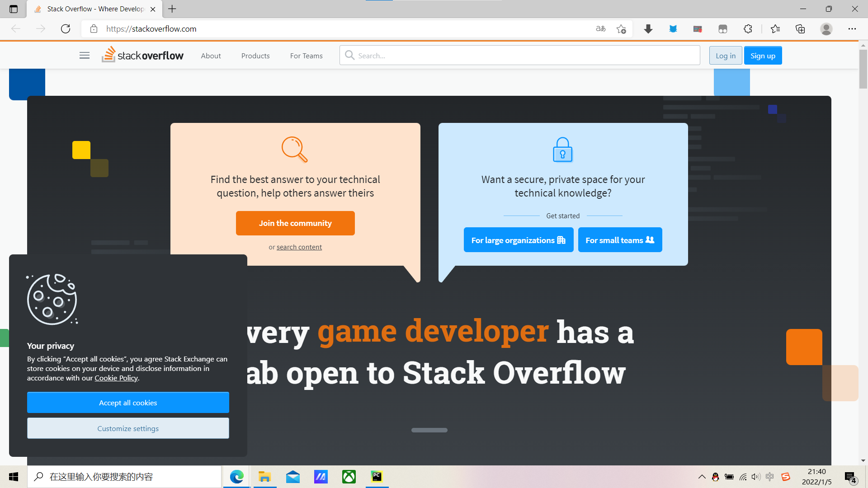Open the downloads arrow icon
Screen dimensions: 868x488
tap(648, 29)
